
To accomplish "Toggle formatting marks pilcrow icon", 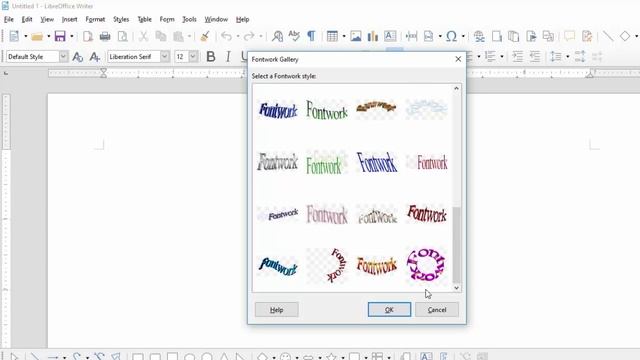I will pyautogui.click(x=311, y=36).
